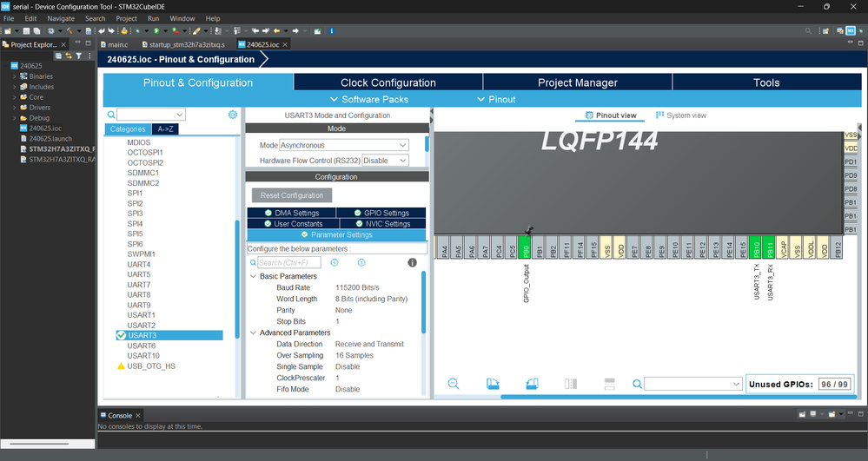Image resolution: width=868 pixels, height=461 pixels.
Task: Expand the Pinout dropdown menu
Action: pos(496,99)
